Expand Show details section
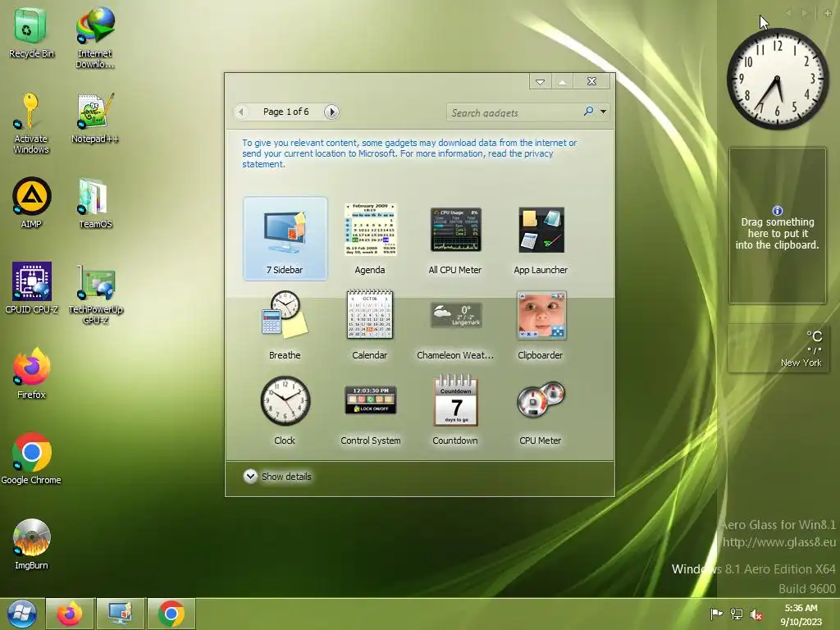The height and width of the screenshot is (630, 840). (277, 477)
